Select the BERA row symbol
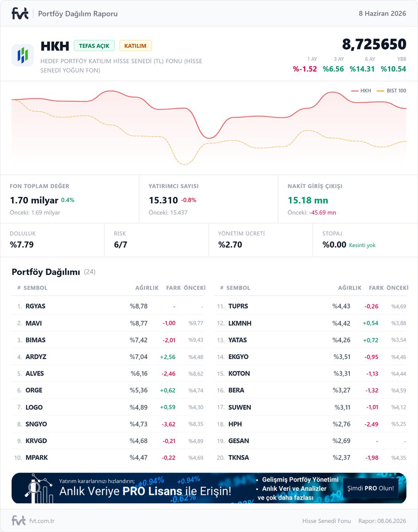Image resolution: width=418 pixels, height=532 pixels. click(236, 391)
